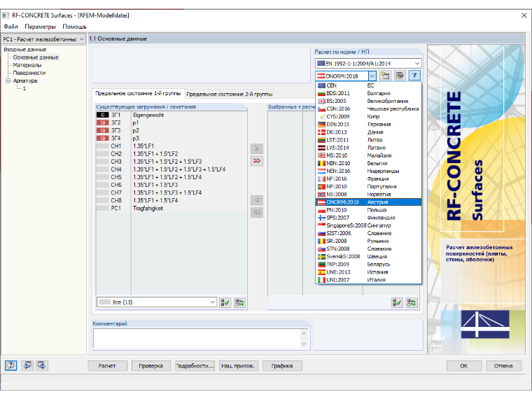Click inside the Комментарий text field

[197, 339]
